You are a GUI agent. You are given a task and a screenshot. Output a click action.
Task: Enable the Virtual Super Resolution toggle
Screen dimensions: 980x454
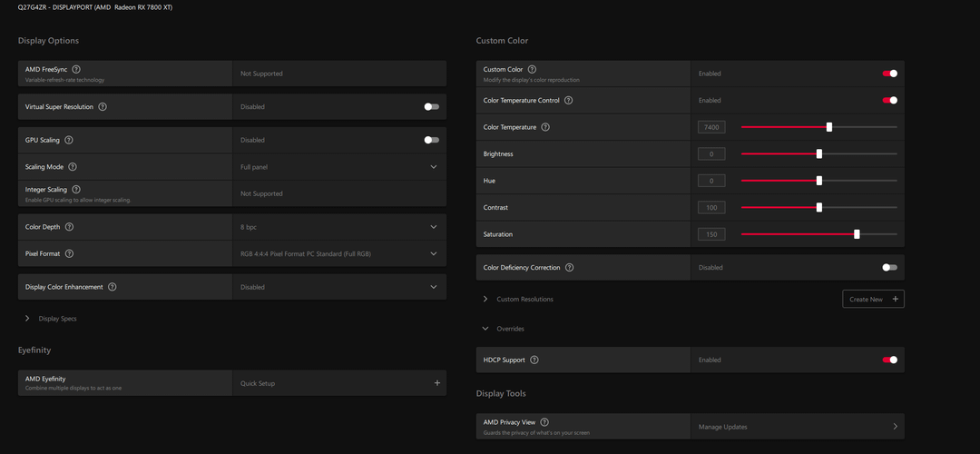point(432,106)
